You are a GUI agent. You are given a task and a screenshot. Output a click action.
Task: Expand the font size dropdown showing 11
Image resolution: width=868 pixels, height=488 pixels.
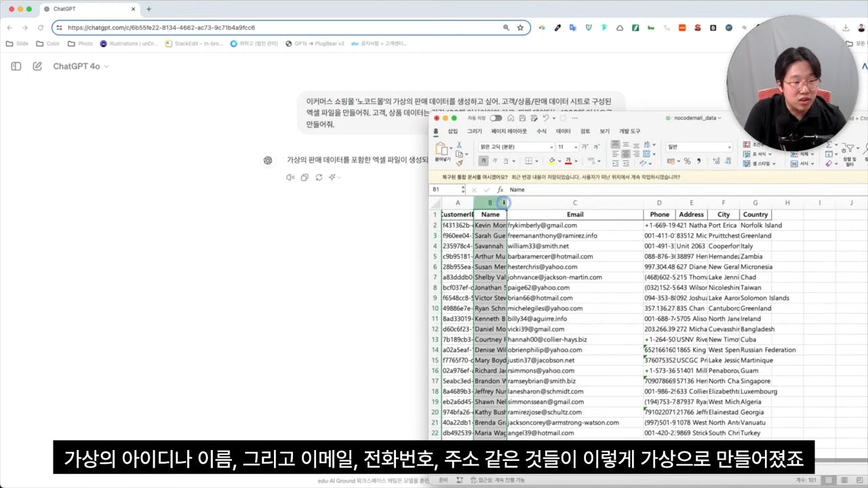(x=575, y=147)
